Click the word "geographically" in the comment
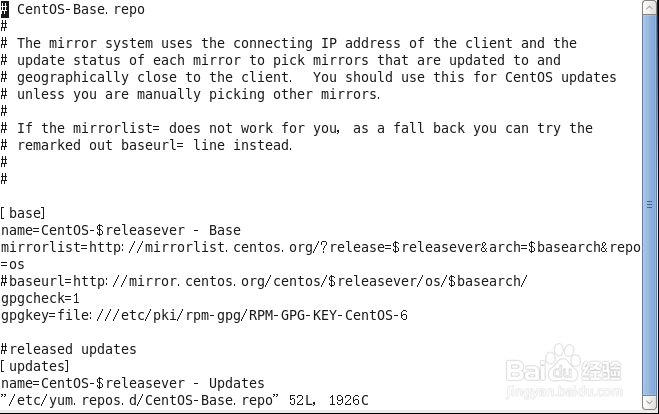 coord(73,77)
